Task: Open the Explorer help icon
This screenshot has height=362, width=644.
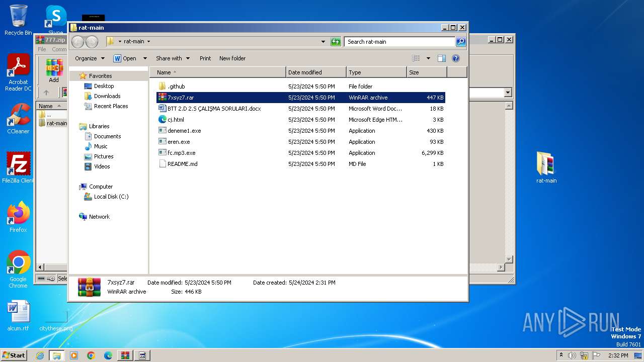Action: (x=456, y=58)
